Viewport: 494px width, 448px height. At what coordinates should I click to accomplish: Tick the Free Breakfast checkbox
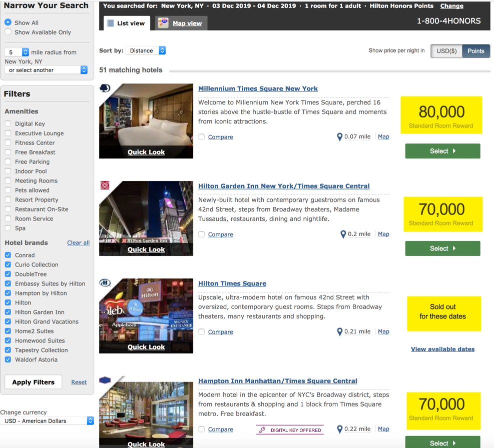click(8, 152)
